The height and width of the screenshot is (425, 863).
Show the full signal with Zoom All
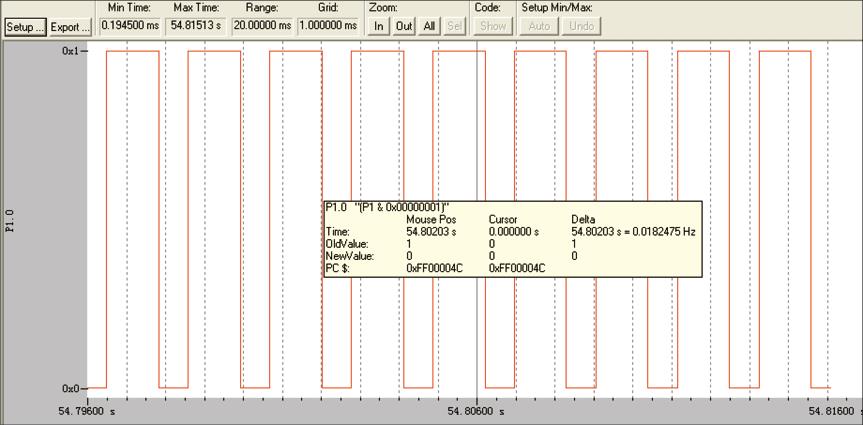pyautogui.click(x=429, y=26)
